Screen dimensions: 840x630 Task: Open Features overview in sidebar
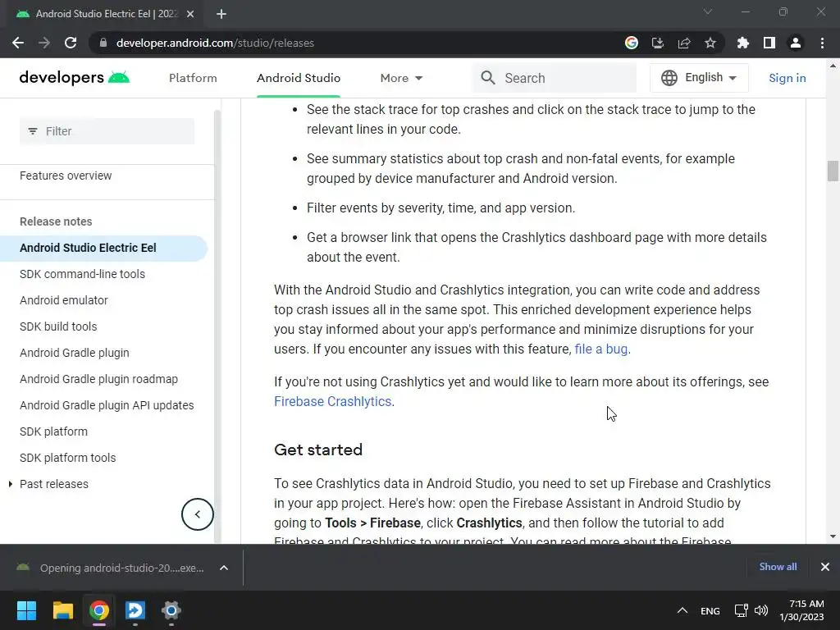tap(66, 176)
